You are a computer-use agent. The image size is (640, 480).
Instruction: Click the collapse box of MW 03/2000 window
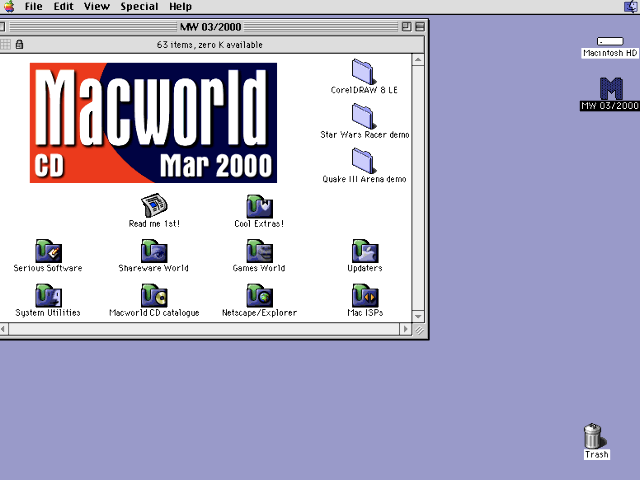420,27
